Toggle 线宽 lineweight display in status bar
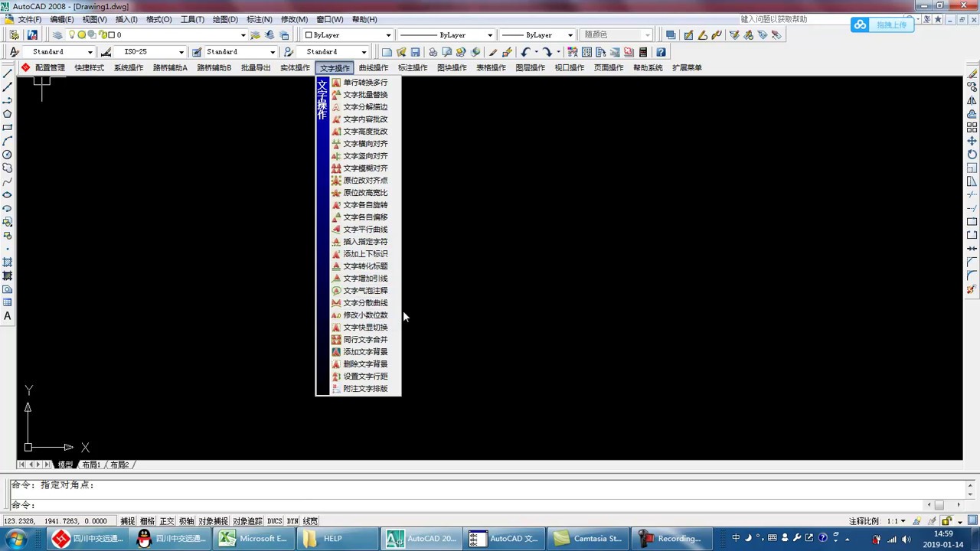980x551 pixels. pos(310,521)
